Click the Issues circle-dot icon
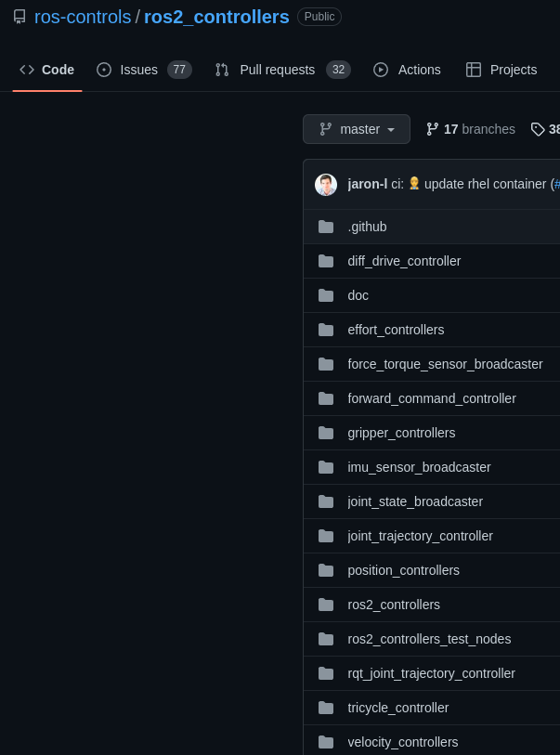The width and height of the screenshot is (560, 755). pyautogui.click(x=104, y=70)
